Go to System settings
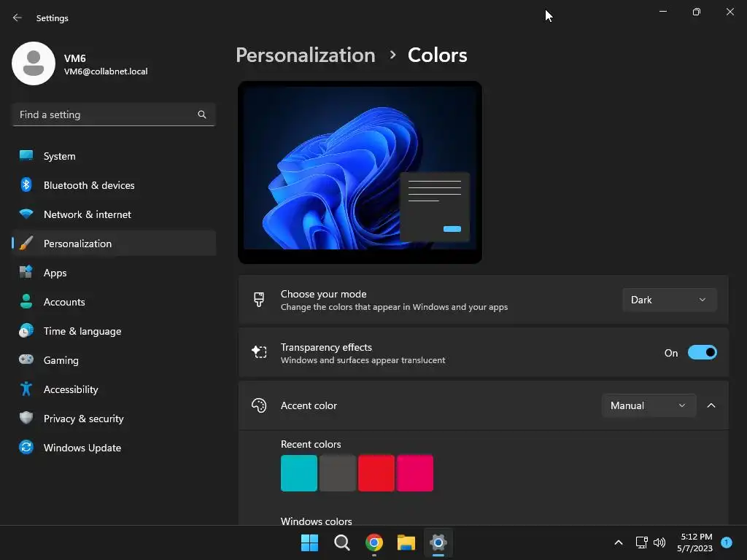747x560 pixels. [114, 156]
